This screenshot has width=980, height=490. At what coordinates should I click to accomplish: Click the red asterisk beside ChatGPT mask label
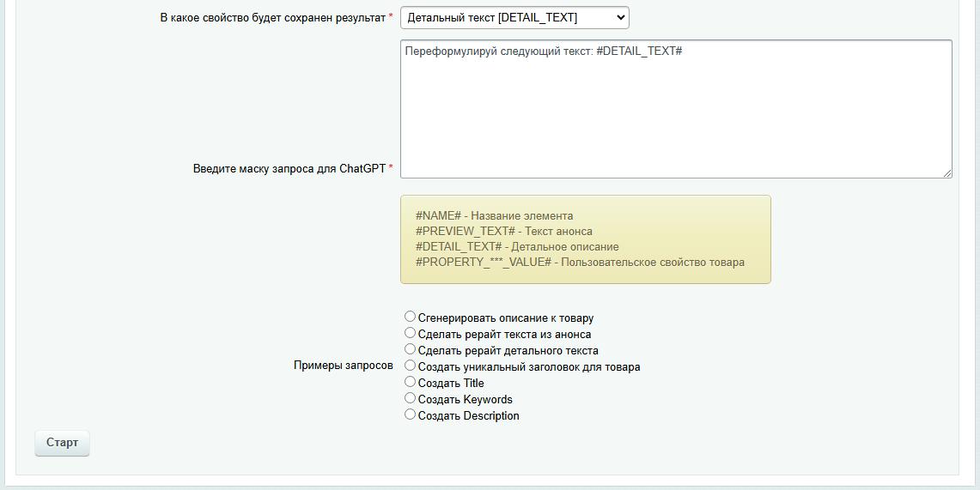click(391, 167)
